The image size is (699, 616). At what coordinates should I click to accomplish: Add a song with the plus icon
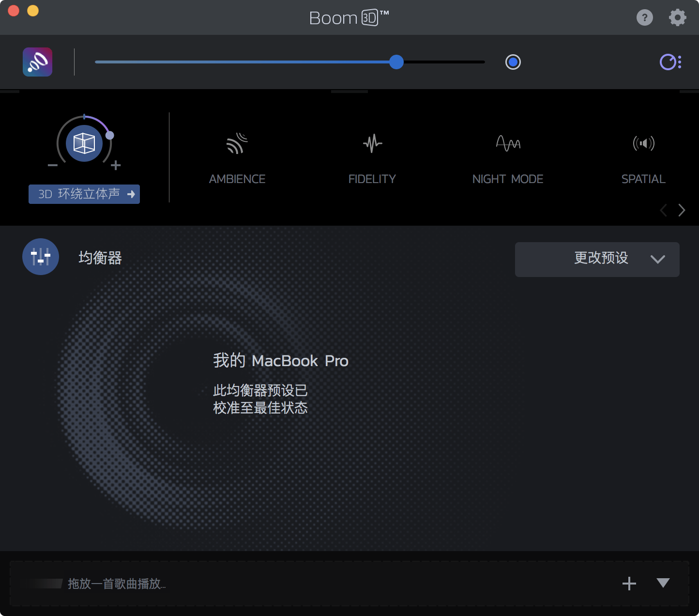629,584
